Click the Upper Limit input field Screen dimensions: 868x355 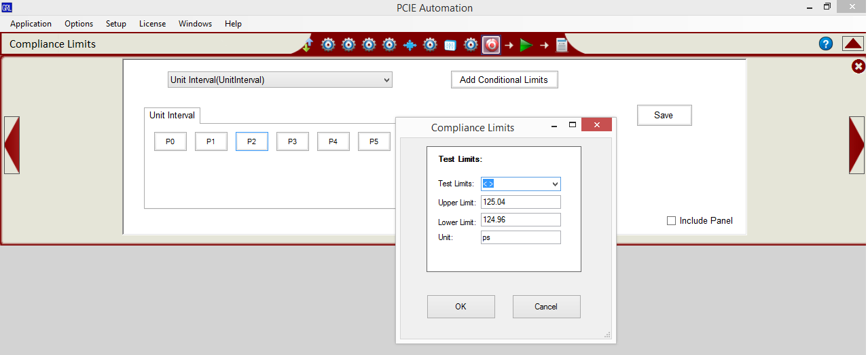click(x=520, y=202)
